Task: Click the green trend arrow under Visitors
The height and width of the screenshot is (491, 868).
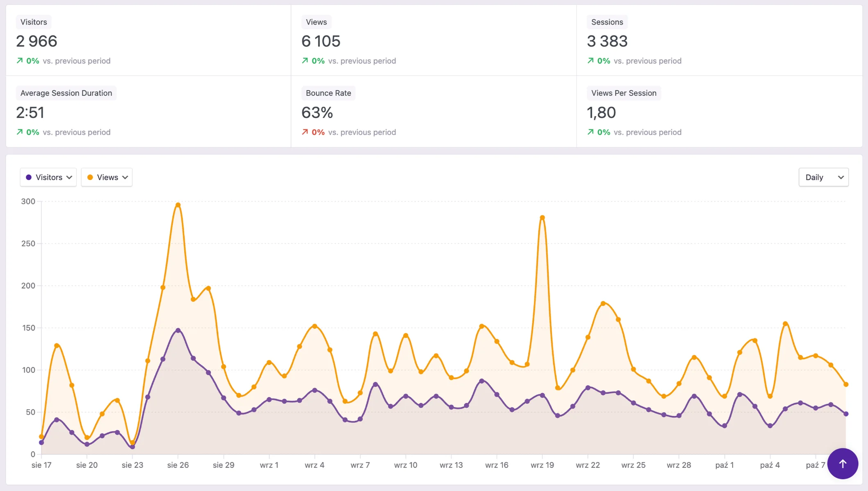Action: click(20, 61)
